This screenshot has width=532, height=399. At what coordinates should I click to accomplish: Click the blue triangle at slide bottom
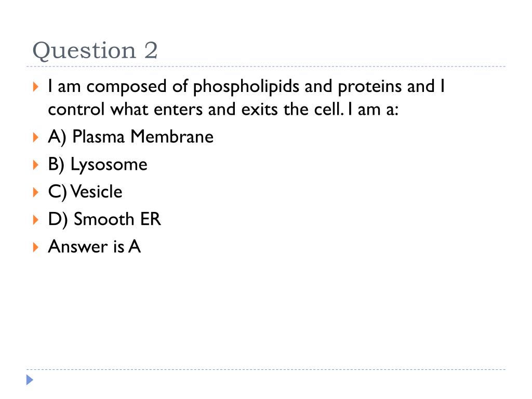click(x=30, y=380)
